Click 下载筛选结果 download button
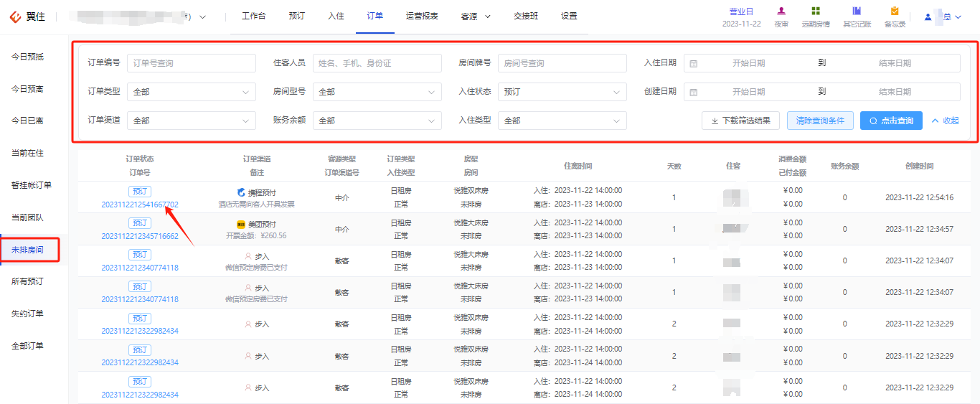980x404 pixels. (740, 121)
